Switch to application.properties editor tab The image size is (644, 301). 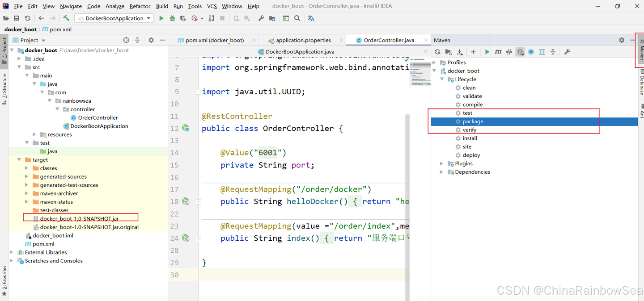303,40
